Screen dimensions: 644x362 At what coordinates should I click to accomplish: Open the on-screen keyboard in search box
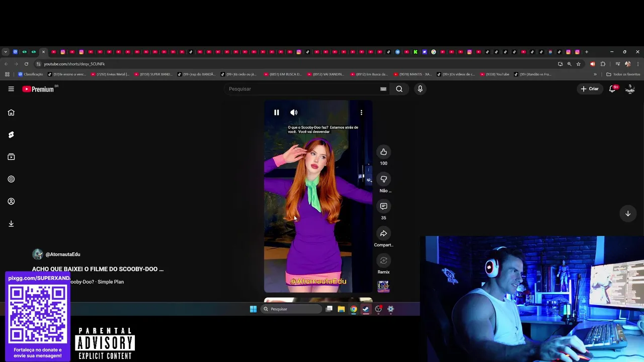point(383,89)
